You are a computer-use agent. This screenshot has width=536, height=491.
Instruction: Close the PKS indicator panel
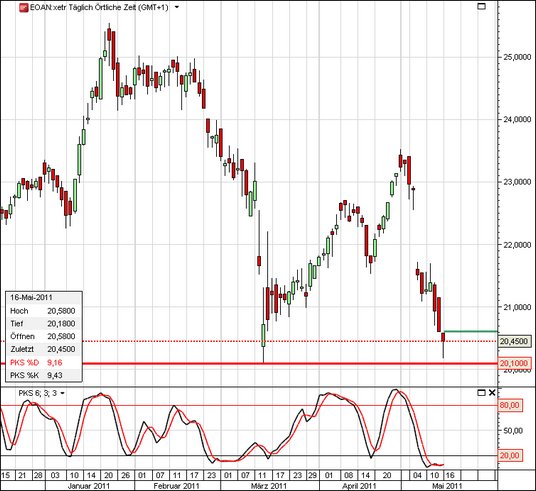(492, 393)
